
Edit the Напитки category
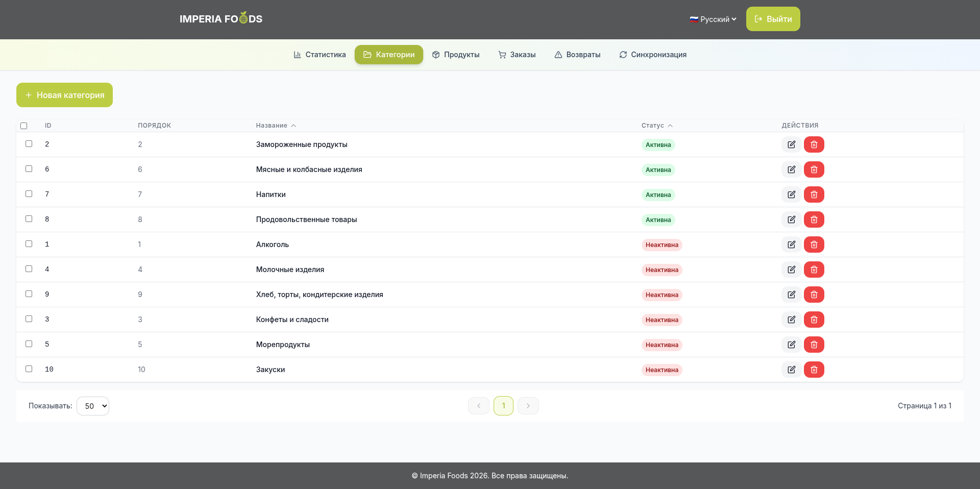coord(791,194)
